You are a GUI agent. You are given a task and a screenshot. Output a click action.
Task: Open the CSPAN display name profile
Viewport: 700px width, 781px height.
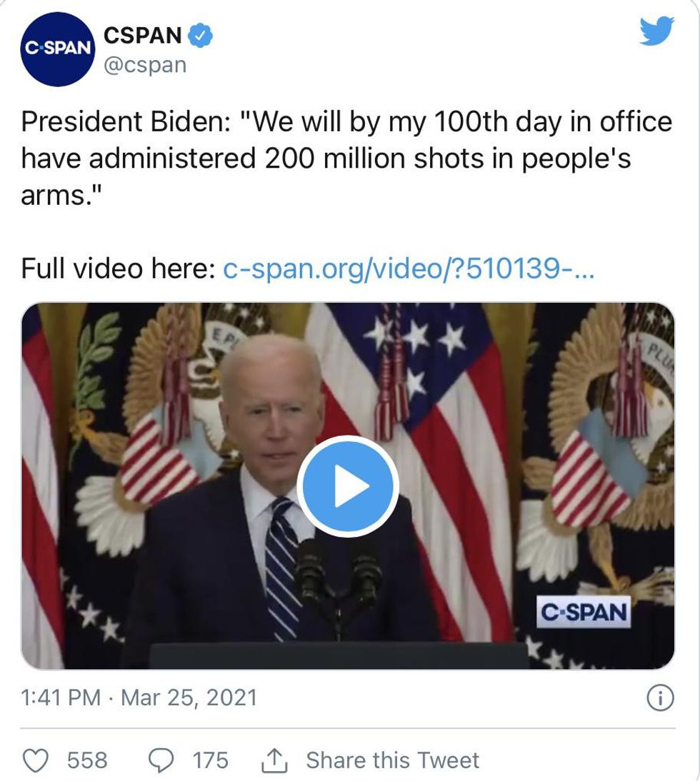pos(141,34)
